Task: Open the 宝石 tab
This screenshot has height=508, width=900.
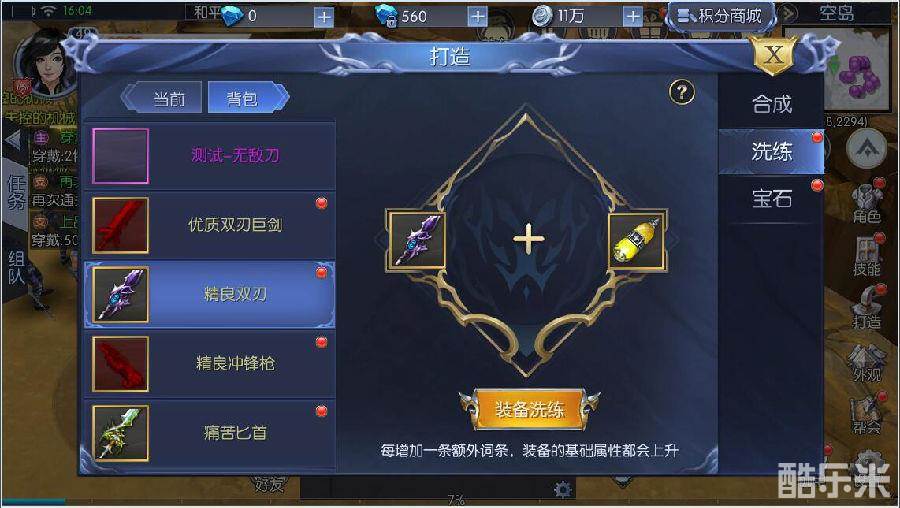Action: (771, 199)
